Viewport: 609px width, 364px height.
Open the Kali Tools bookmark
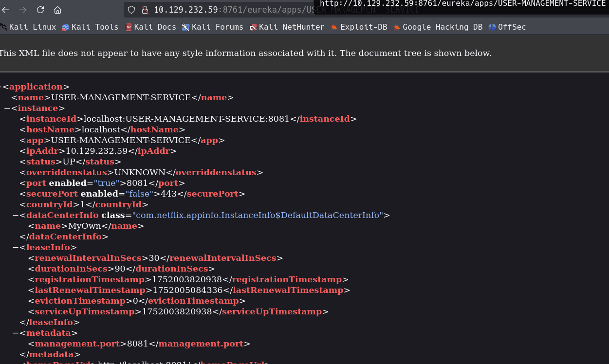(90, 27)
